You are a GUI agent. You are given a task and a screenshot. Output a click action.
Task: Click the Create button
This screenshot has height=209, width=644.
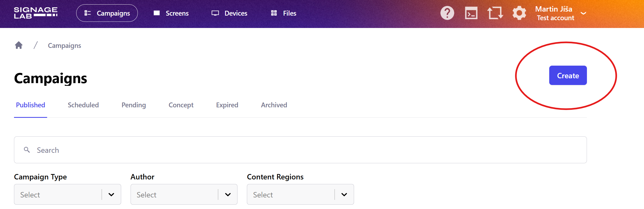pyautogui.click(x=568, y=75)
